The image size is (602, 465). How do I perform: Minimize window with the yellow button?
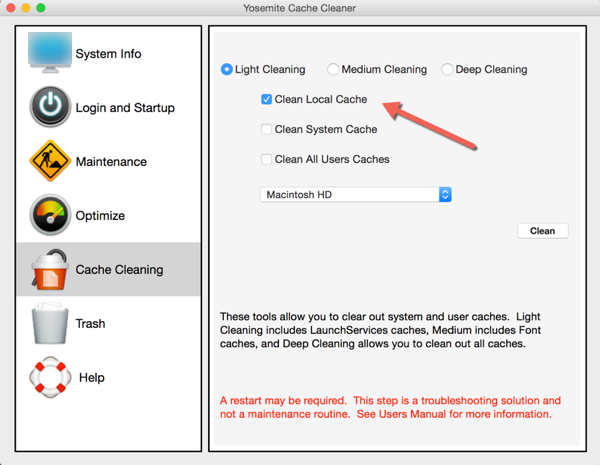click(x=26, y=8)
